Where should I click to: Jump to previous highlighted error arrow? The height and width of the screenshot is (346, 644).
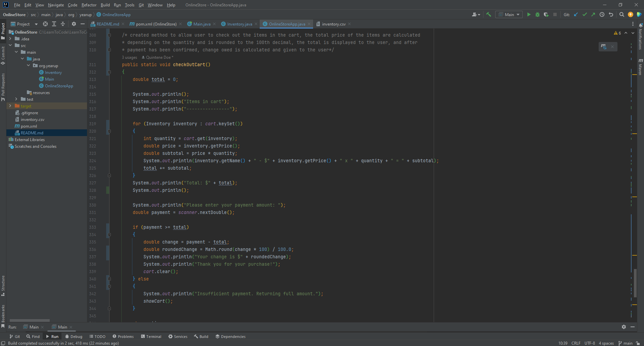point(626,33)
